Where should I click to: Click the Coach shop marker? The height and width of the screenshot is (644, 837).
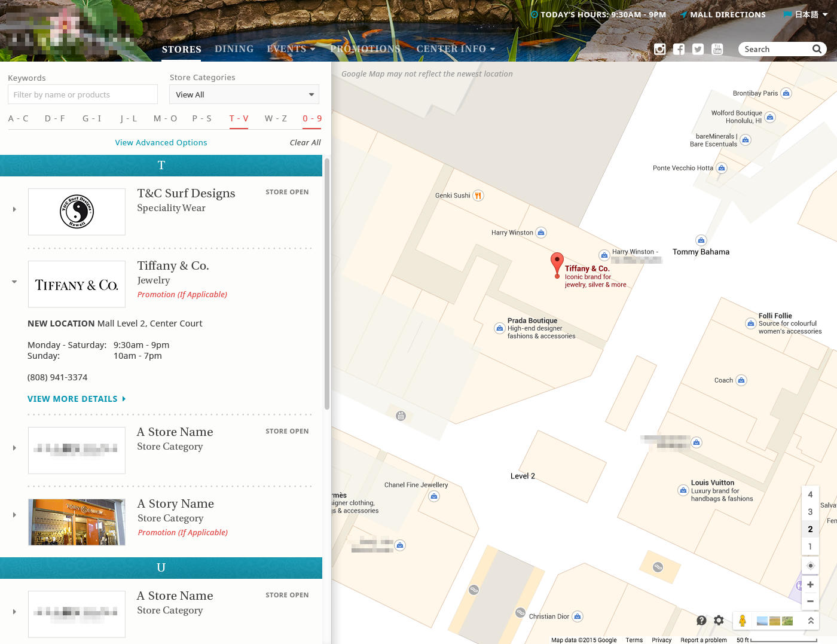click(741, 380)
